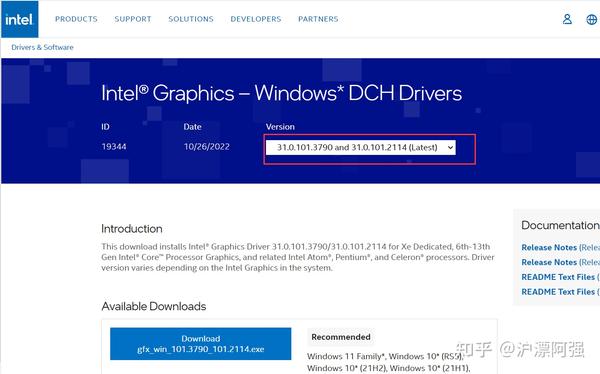Open the PRODUCTS menu
Viewport: 600px width, 374px height.
pos(76,19)
